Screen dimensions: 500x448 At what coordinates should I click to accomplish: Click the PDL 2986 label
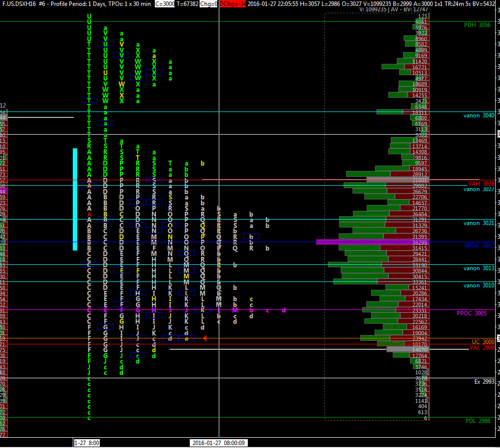[x=478, y=421]
